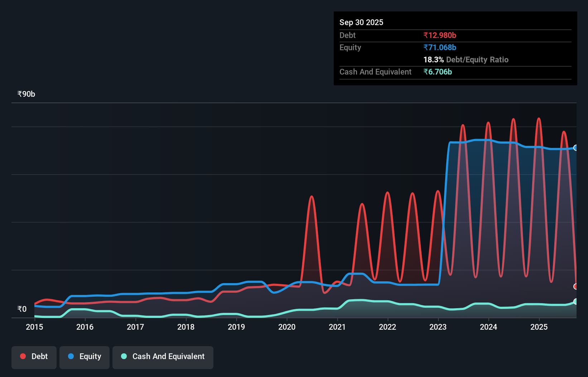Click the teal Cash And Equivalent legend dot
This screenshot has height=377, width=588.
point(123,356)
